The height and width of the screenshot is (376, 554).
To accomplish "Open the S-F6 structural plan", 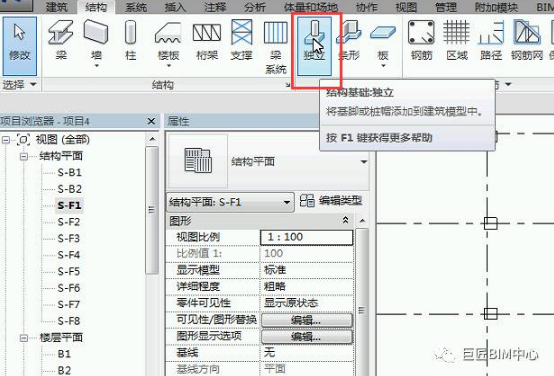I will click(x=69, y=288).
